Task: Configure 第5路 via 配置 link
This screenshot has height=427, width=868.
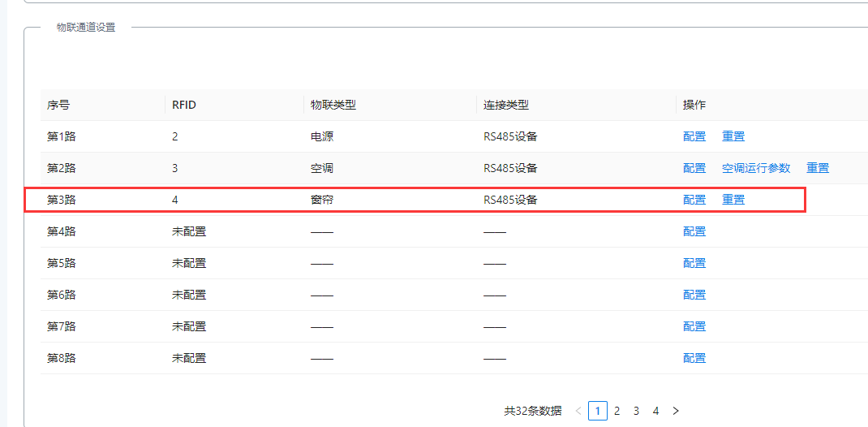Action: tap(694, 263)
